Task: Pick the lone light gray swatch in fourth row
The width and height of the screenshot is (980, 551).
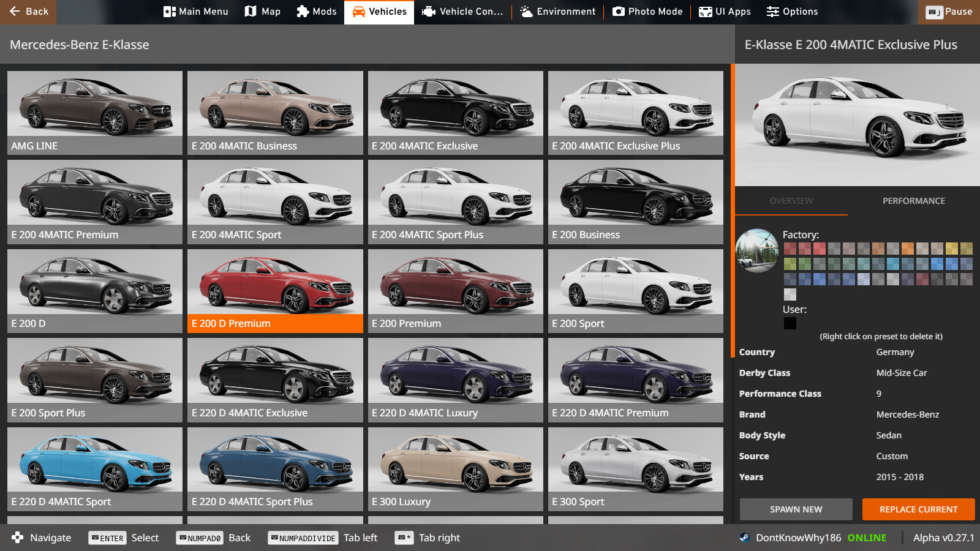Action: click(x=790, y=294)
